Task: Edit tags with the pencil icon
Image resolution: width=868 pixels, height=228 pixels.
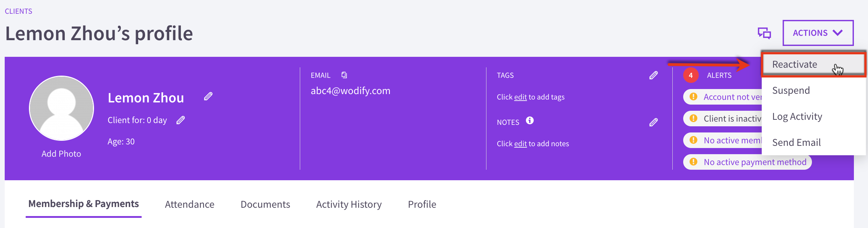Action: (x=654, y=75)
